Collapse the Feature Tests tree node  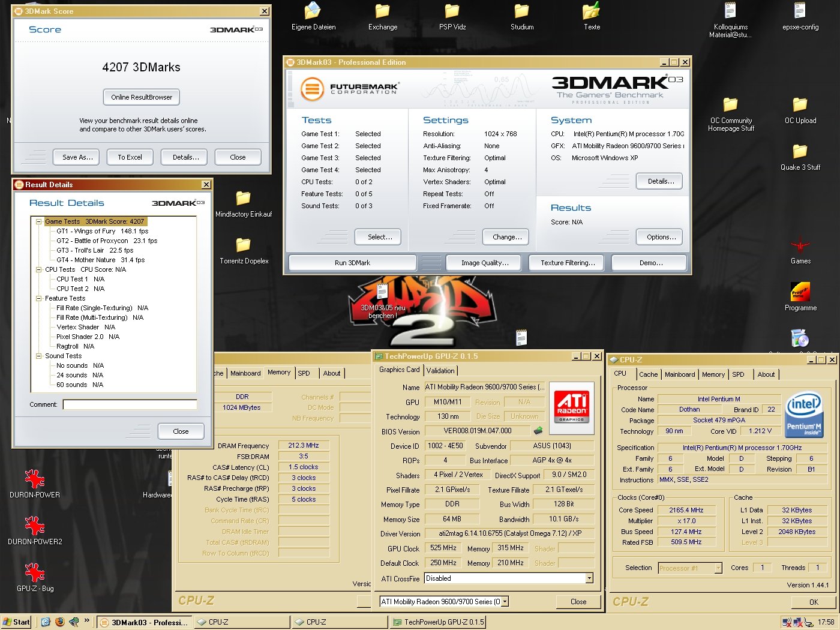(x=38, y=298)
